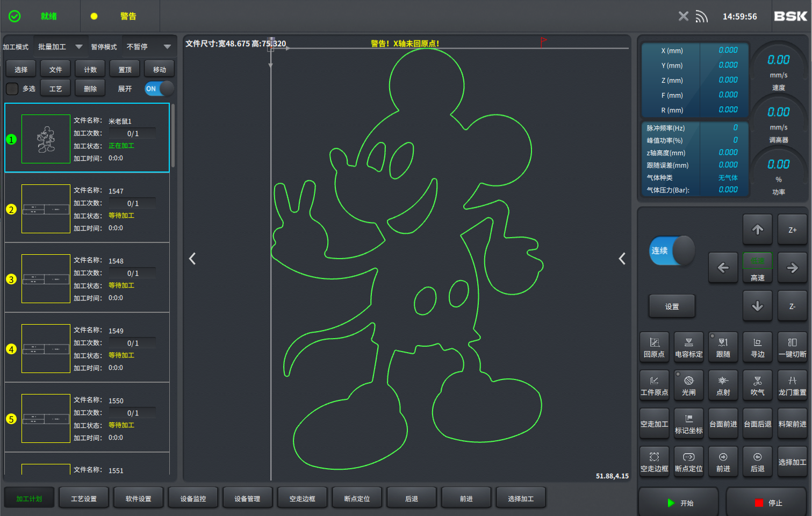Click 台面后退 table backward
812x516 pixels.
click(x=757, y=423)
